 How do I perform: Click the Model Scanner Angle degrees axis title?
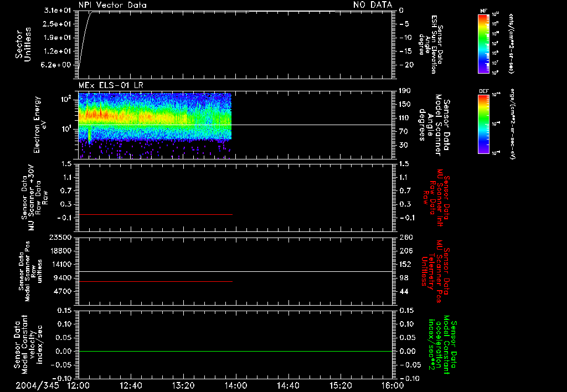(x=434, y=125)
